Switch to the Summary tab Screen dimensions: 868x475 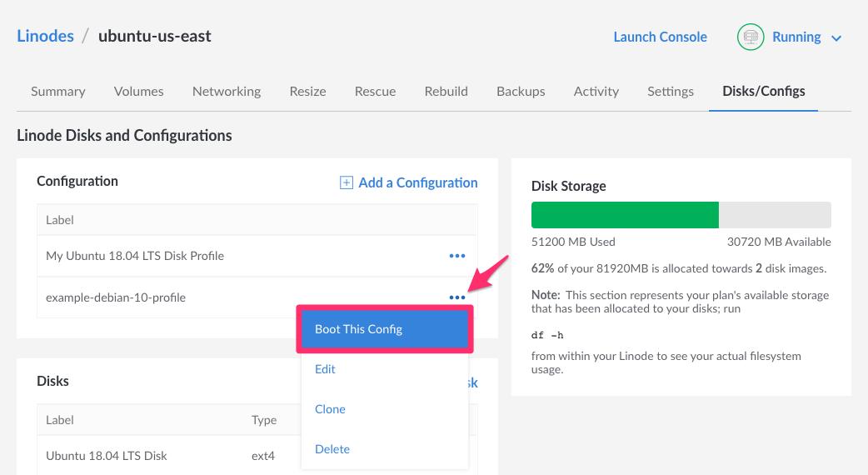(58, 92)
